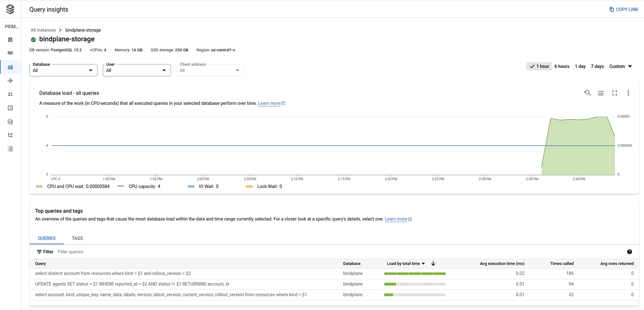This screenshot has width=644, height=310.
Task: Switch time range to 7 days
Action: (597, 66)
